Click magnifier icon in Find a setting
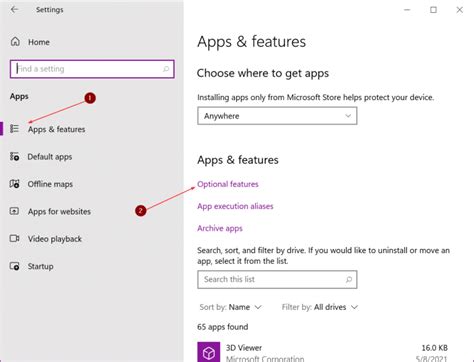 pos(166,69)
